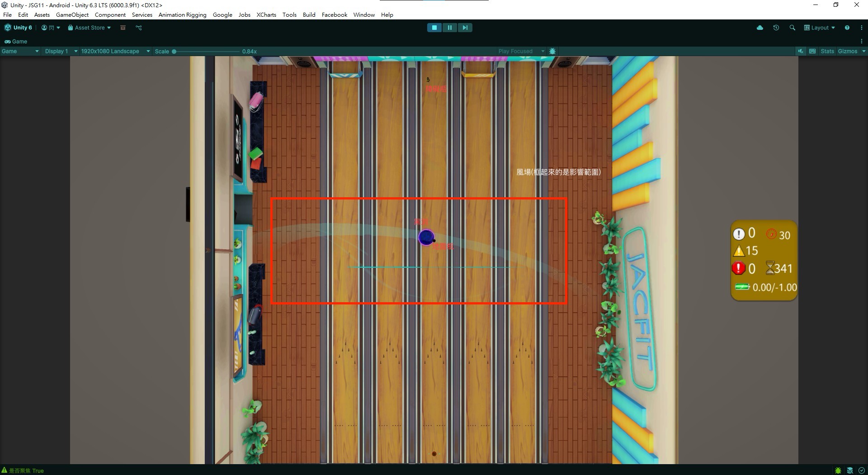Viewport: 868px width, 475px height.
Task: Open the Services menu
Action: [x=142, y=14]
